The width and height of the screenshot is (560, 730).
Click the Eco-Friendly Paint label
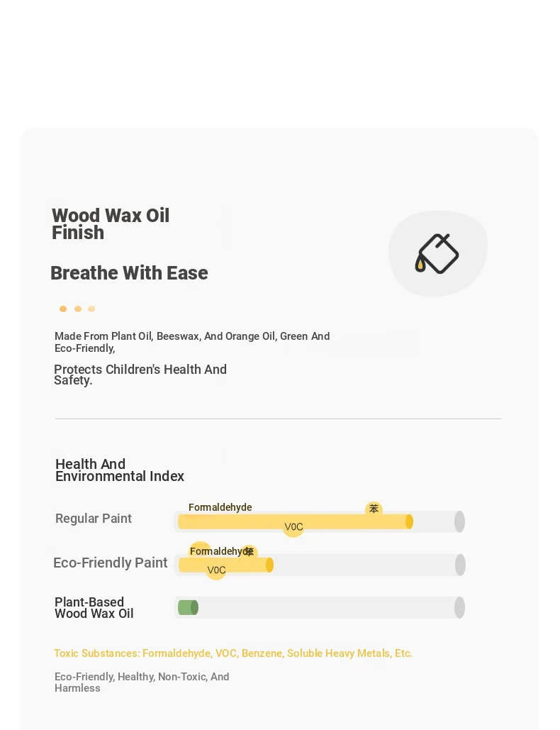111,563
